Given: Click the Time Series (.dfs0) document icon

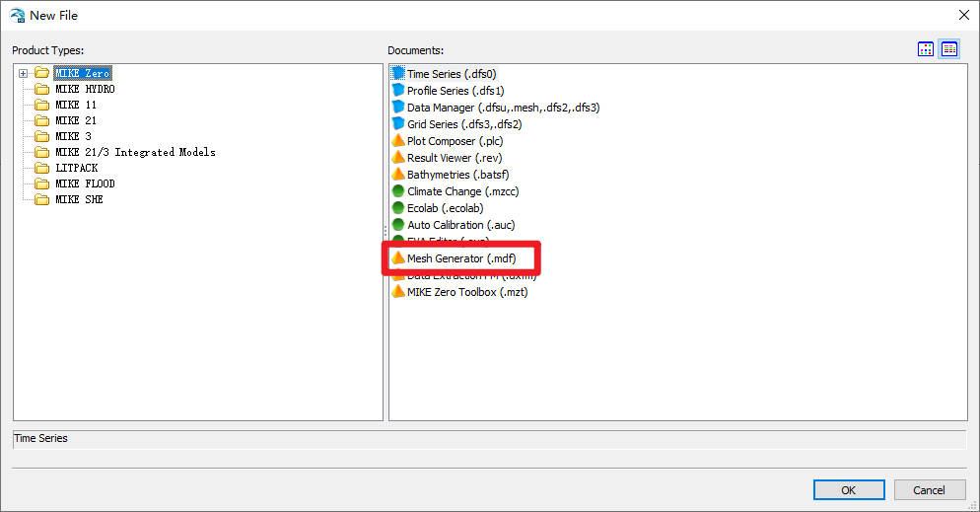Looking at the screenshot, I should pyautogui.click(x=398, y=74).
